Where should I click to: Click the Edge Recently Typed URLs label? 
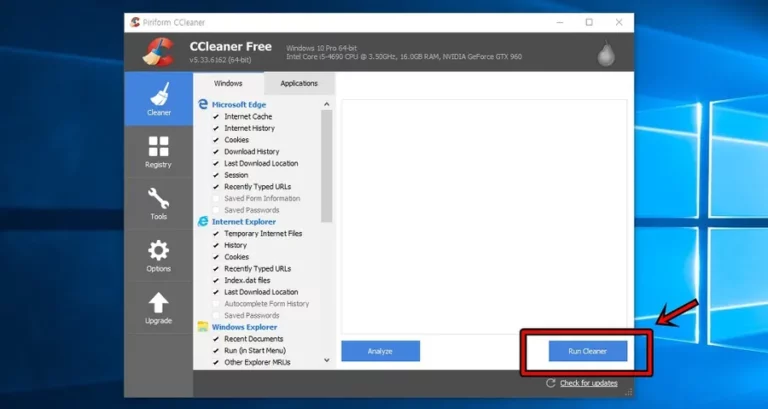click(x=258, y=187)
